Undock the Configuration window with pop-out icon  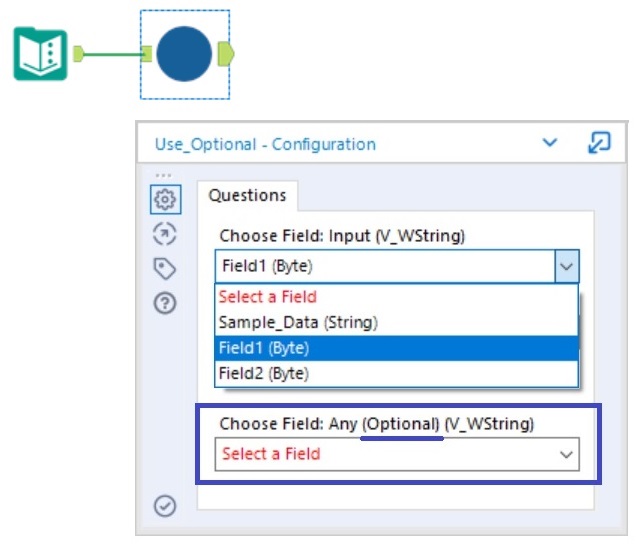(x=598, y=143)
